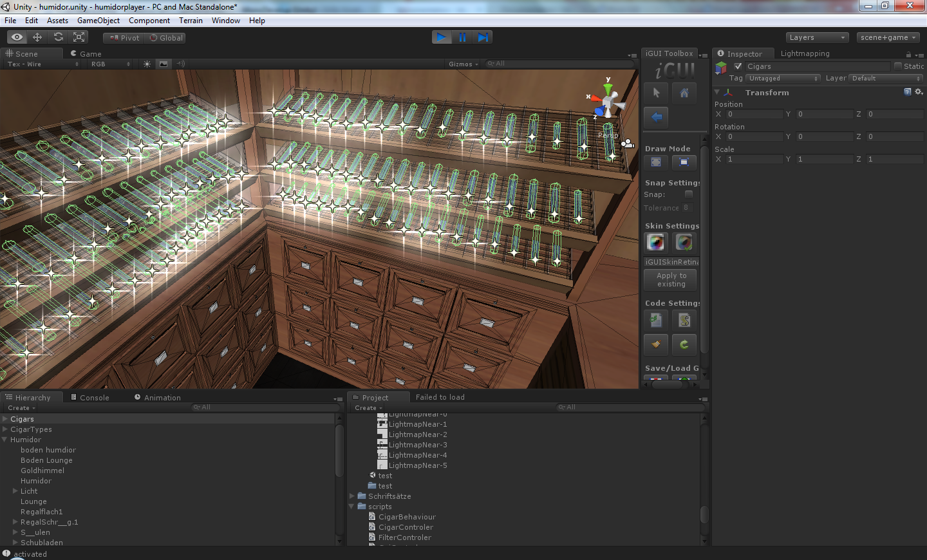This screenshot has width=927, height=560.
Task: Select CigarBehaviour script in Project
Action: point(407,517)
